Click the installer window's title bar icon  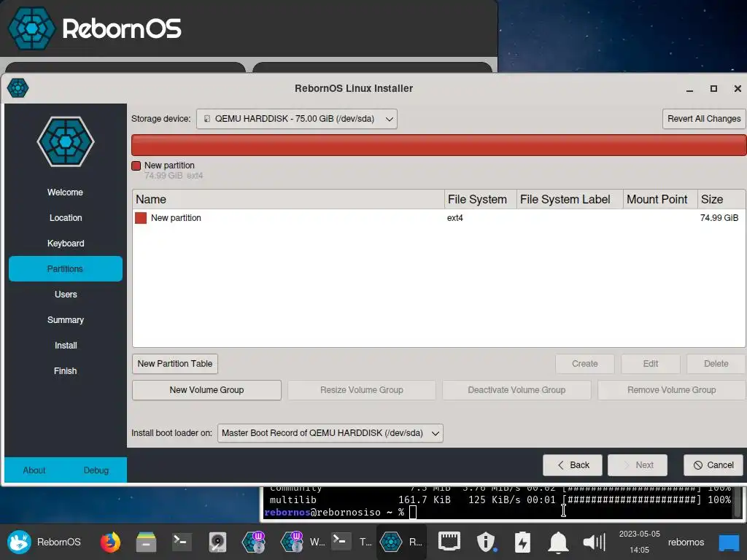(x=18, y=88)
